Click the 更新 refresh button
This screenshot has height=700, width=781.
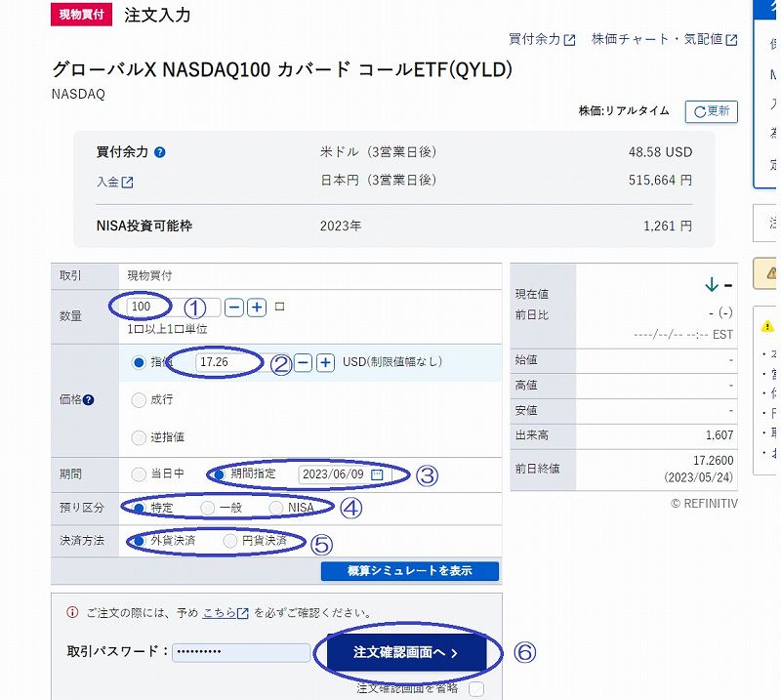coord(711,111)
